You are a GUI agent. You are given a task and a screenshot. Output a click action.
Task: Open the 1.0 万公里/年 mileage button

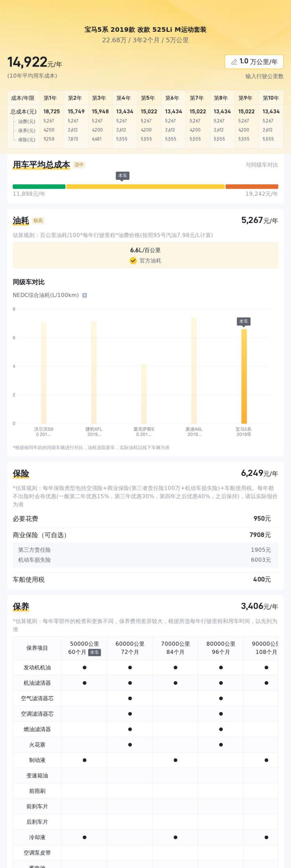click(254, 62)
